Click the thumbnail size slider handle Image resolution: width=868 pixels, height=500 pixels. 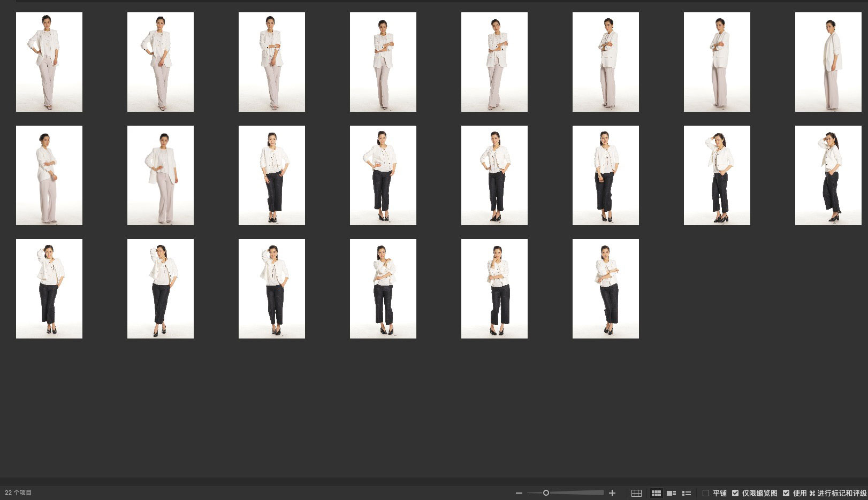(546, 493)
